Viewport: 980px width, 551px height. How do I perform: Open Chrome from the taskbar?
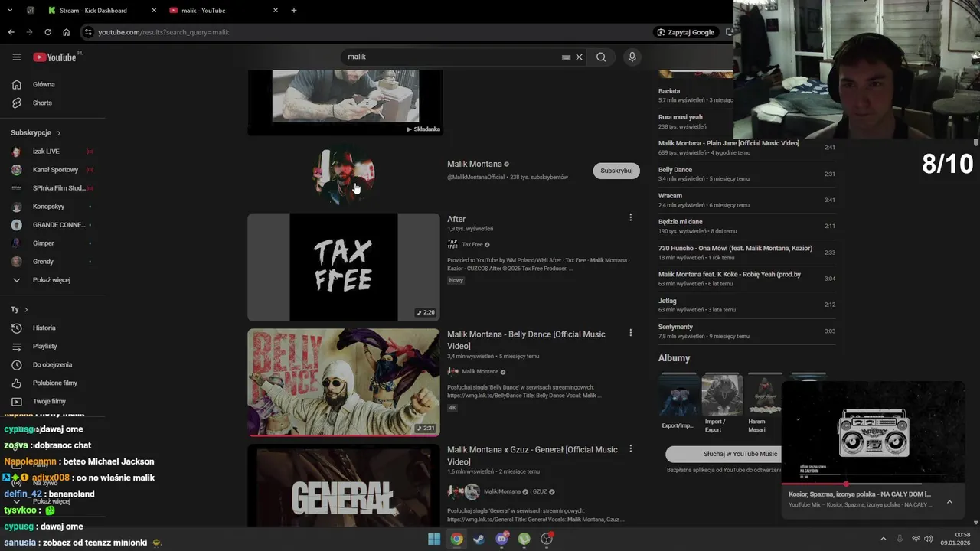[x=456, y=539]
